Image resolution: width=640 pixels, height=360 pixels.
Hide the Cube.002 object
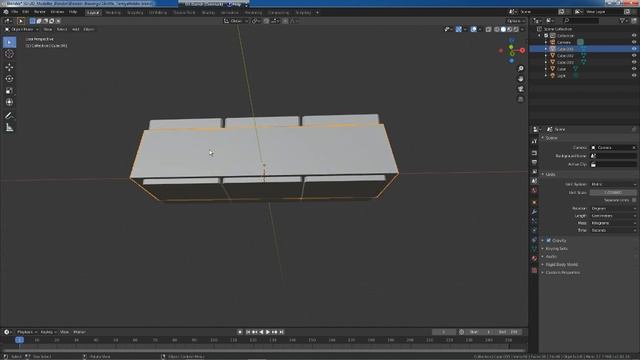pos(634,56)
